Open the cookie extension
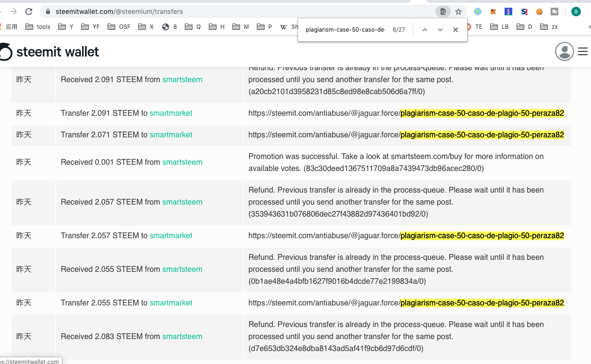This screenshot has height=364, width=591. coord(539,12)
